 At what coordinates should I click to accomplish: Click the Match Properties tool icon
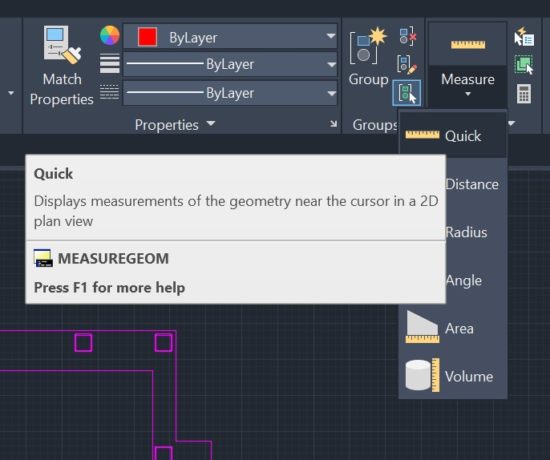point(62,45)
